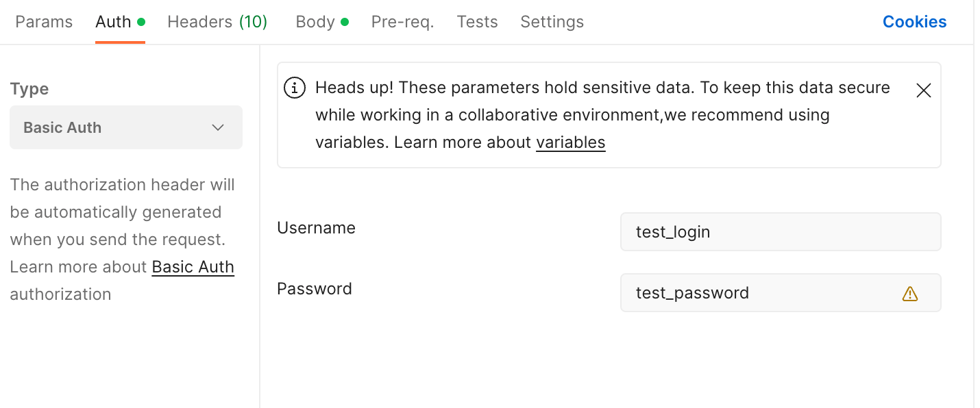Viewport: 980px width, 408px height.
Task: Open the Headers (10) tab
Action: [217, 22]
